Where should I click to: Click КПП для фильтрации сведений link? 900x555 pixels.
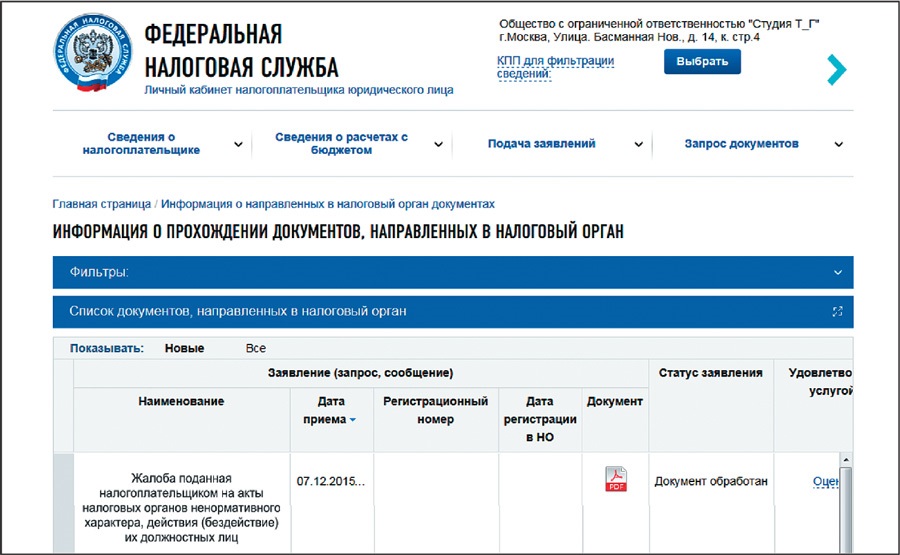coord(555,68)
